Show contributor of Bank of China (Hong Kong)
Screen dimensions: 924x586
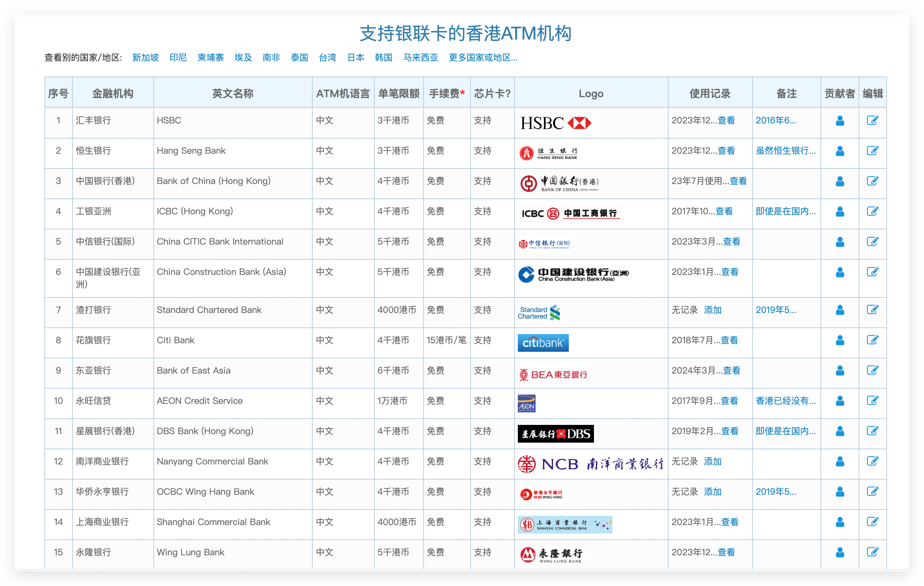coord(840,181)
